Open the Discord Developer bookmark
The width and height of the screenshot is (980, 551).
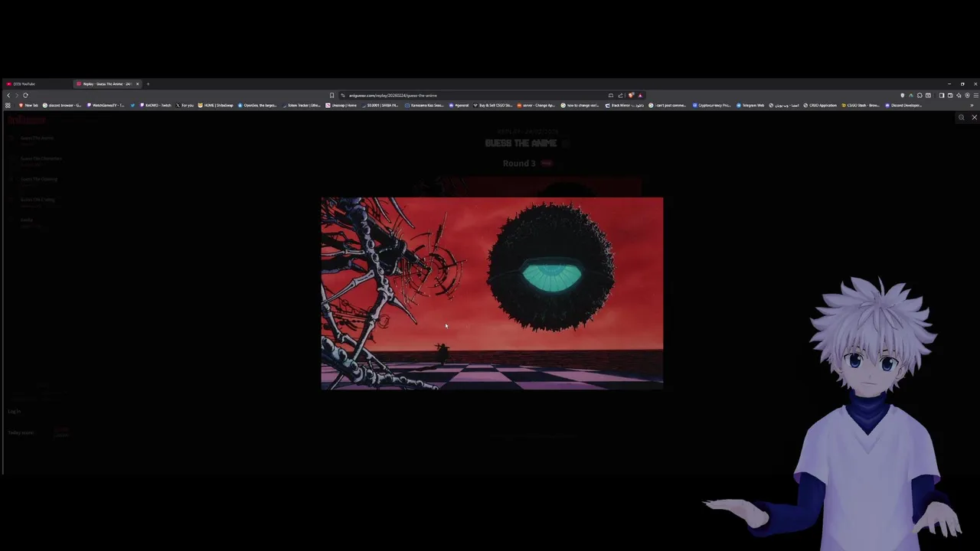pos(903,105)
